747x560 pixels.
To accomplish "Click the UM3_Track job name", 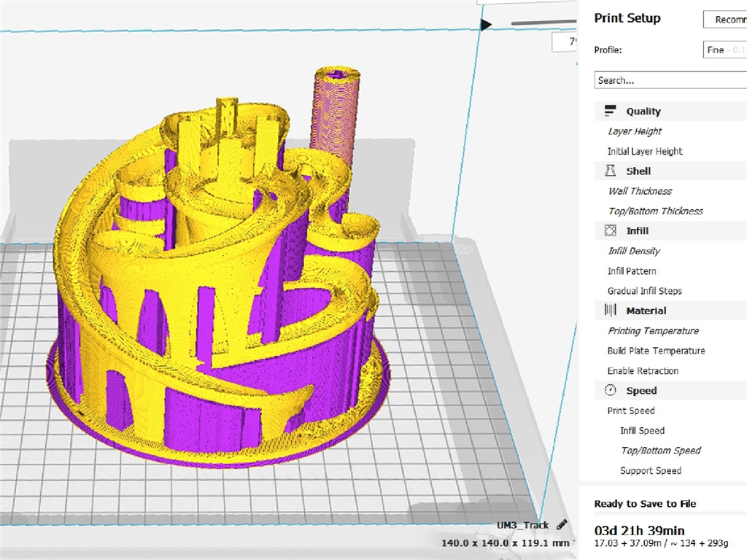I will 522,526.
